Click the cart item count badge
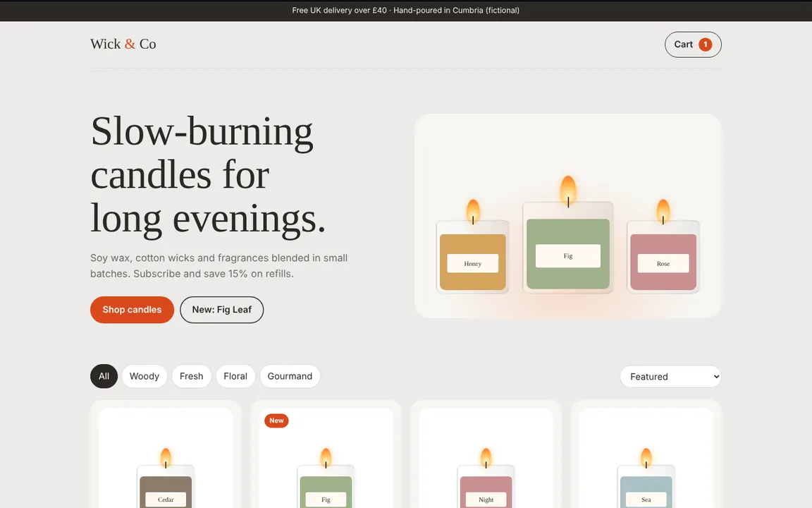The width and height of the screenshot is (812, 508). [x=705, y=44]
